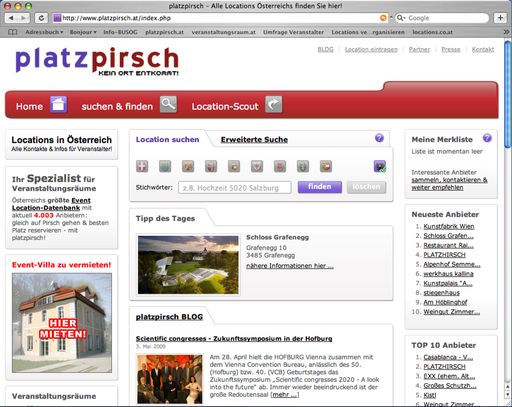
Task: Go back with the browser back arrow
Action: coord(12,18)
